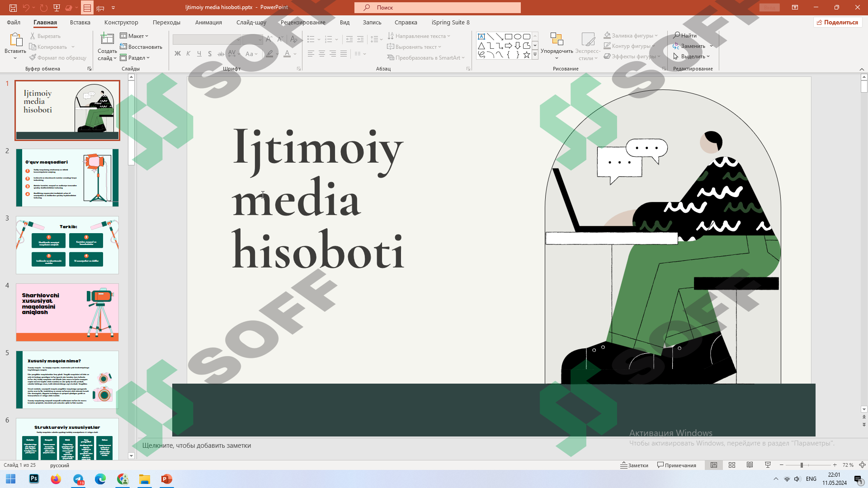Open Photoshop from the taskbar
This screenshot has width=868, height=488.
click(34, 479)
